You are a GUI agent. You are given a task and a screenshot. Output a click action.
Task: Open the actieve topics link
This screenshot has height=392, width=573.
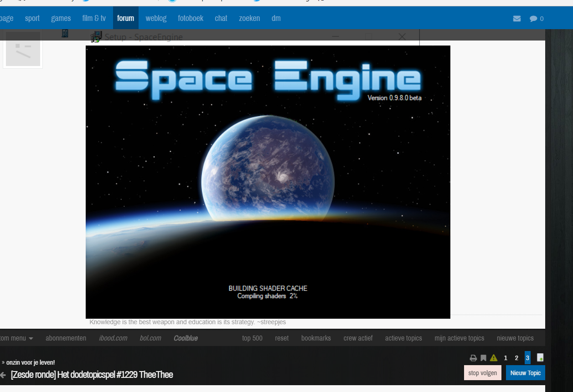coord(403,338)
